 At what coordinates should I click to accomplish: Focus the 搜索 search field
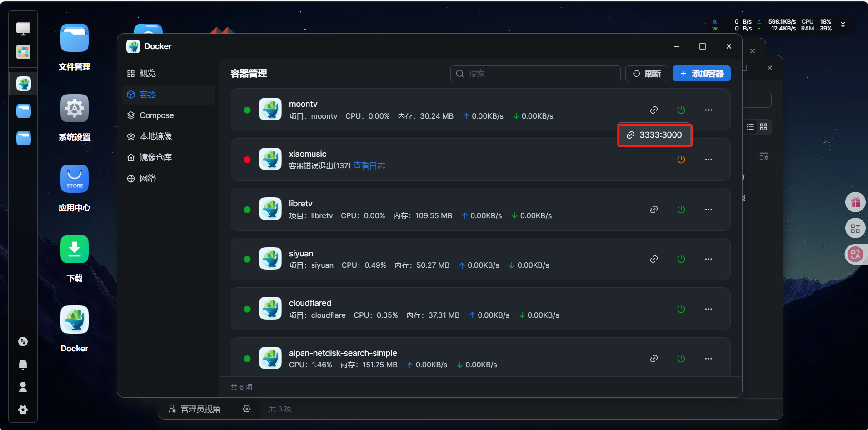(535, 74)
